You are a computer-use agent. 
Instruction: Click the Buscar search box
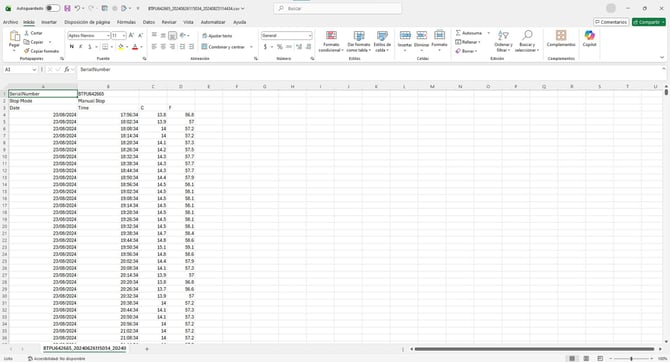point(338,8)
